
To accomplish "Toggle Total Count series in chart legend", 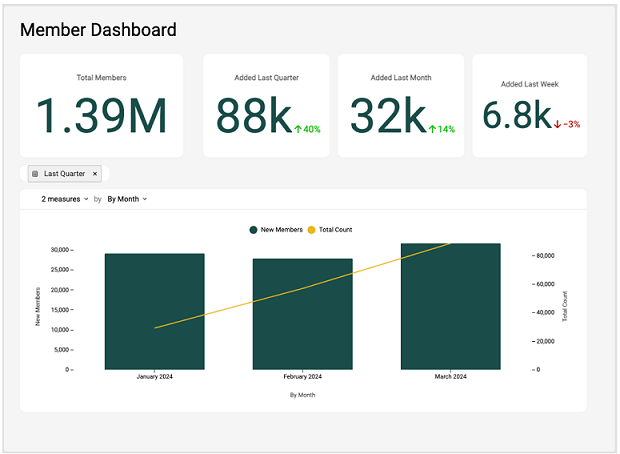I will point(335,230).
